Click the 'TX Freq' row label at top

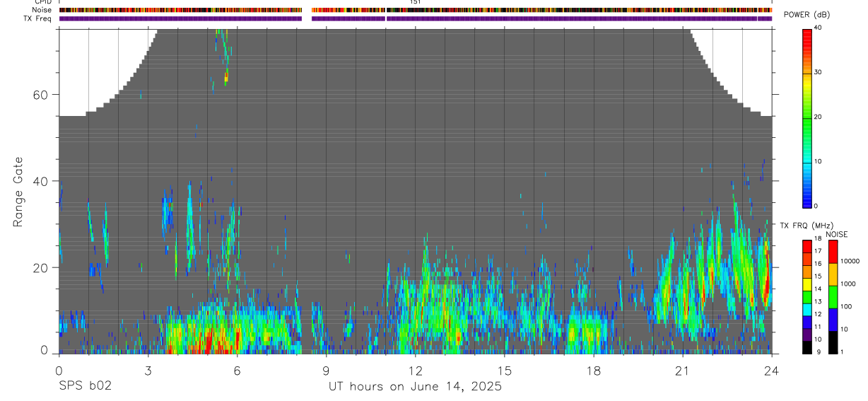coord(38,18)
